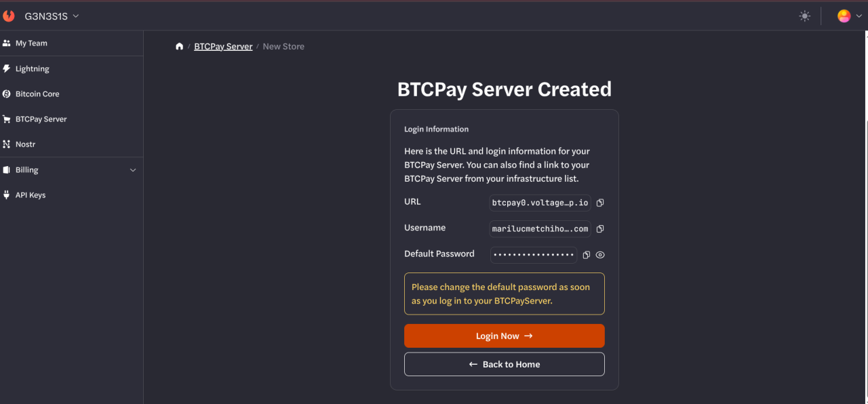Viewport: 868px width, 404px height.
Task: Click the Login Now button
Action: click(x=505, y=336)
